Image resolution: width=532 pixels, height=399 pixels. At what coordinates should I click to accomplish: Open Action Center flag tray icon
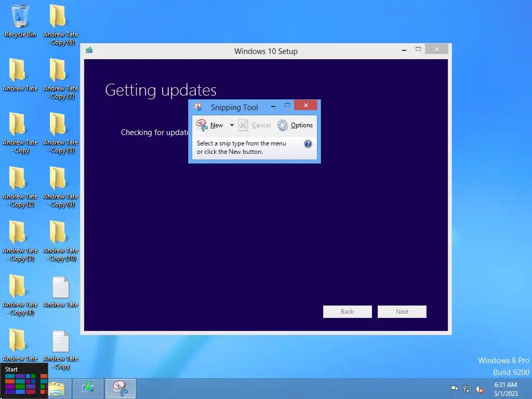click(454, 389)
